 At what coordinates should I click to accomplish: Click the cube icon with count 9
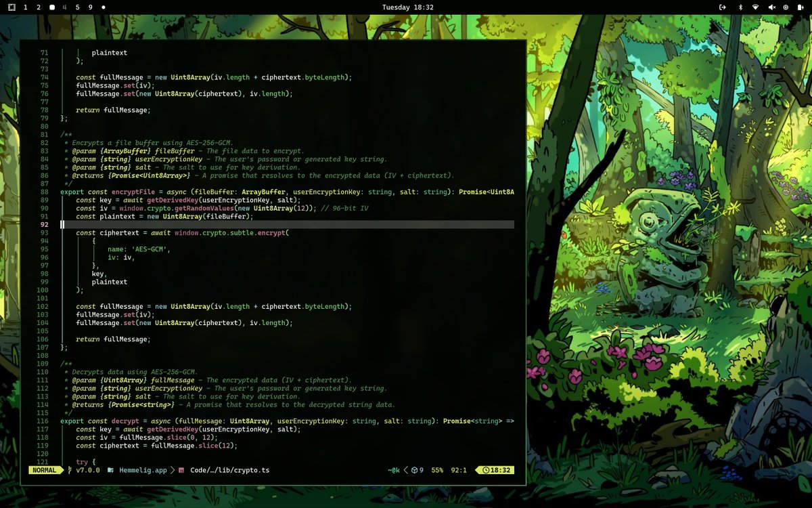pyautogui.click(x=417, y=470)
